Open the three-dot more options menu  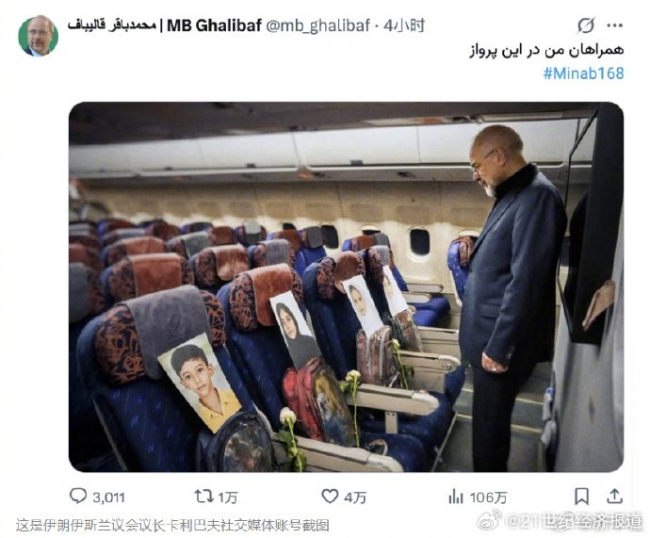pos(615,26)
